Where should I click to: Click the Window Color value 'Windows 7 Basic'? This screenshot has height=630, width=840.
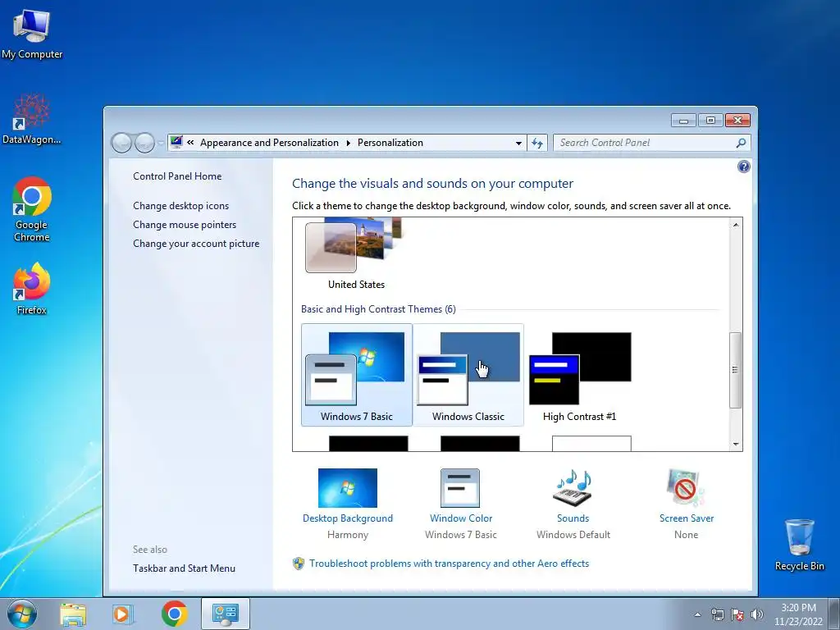tap(461, 535)
